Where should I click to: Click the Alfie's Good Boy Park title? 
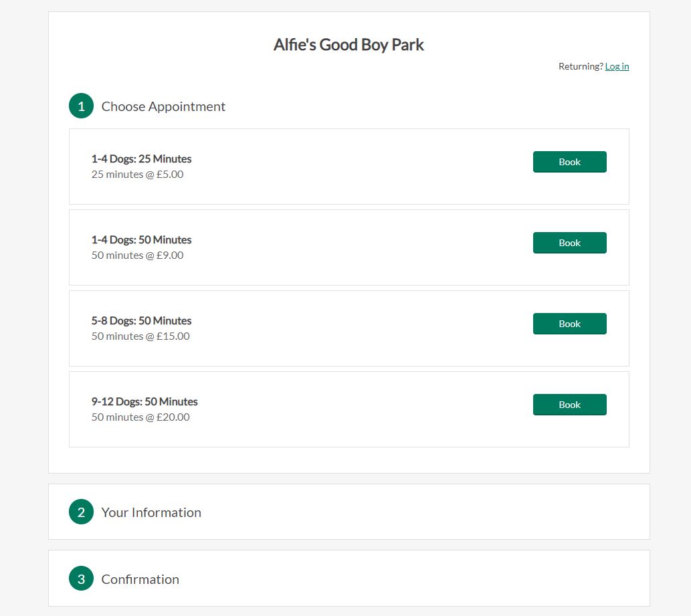click(x=349, y=45)
